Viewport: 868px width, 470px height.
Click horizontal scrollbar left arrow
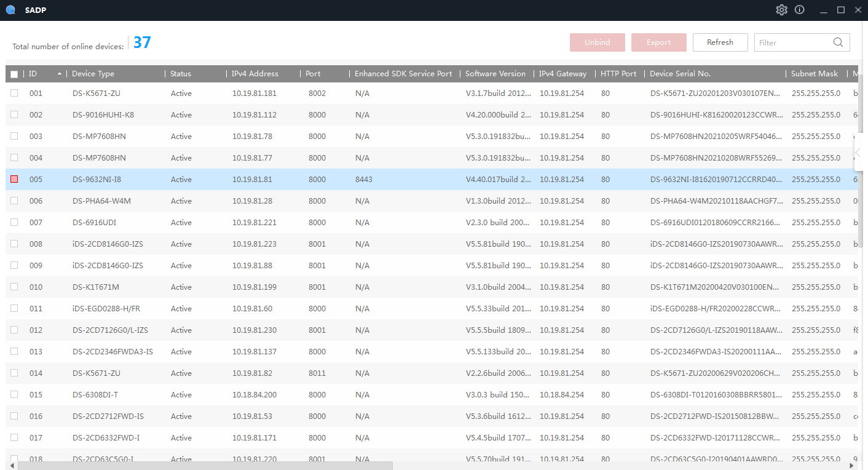point(12,466)
